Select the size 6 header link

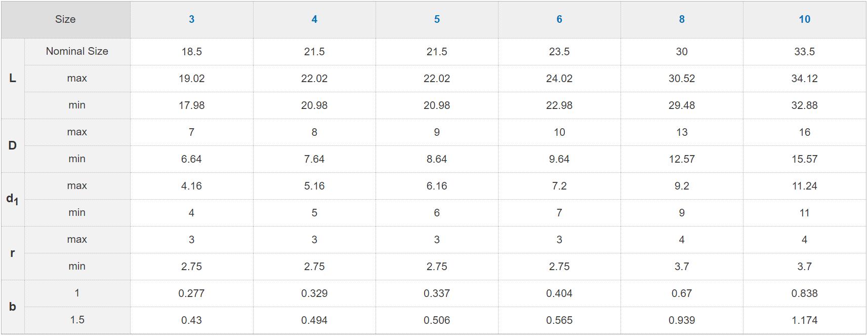[559, 19]
